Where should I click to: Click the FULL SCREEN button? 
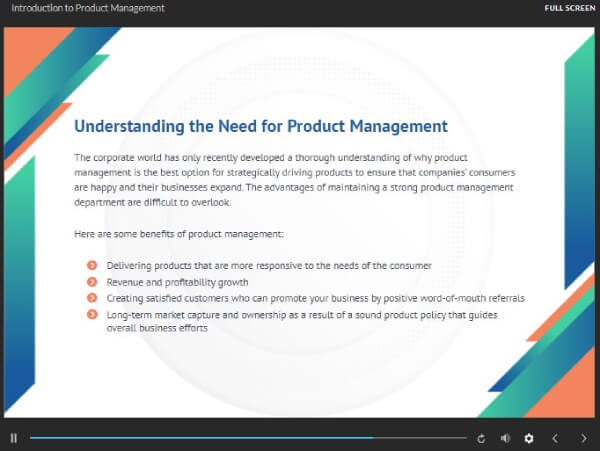tap(570, 8)
